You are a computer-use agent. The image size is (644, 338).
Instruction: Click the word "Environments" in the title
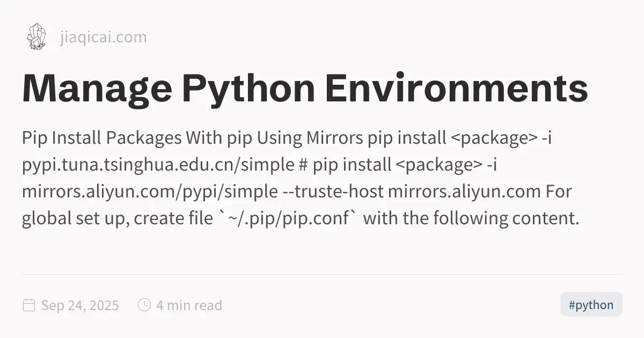tap(457, 89)
